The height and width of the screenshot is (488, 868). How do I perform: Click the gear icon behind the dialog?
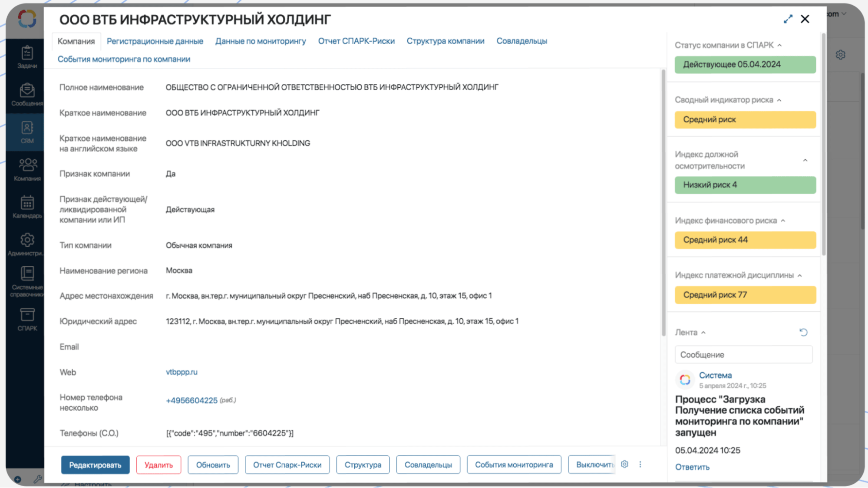841,55
